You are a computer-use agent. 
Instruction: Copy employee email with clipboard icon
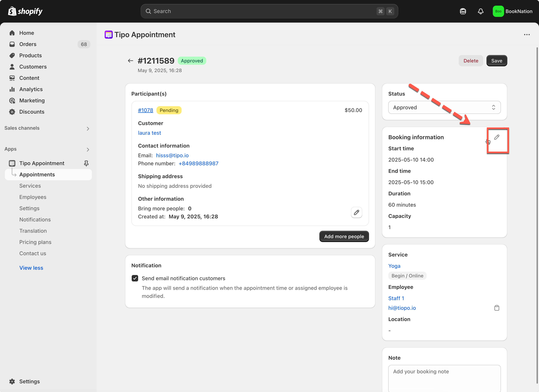[x=496, y=308]
